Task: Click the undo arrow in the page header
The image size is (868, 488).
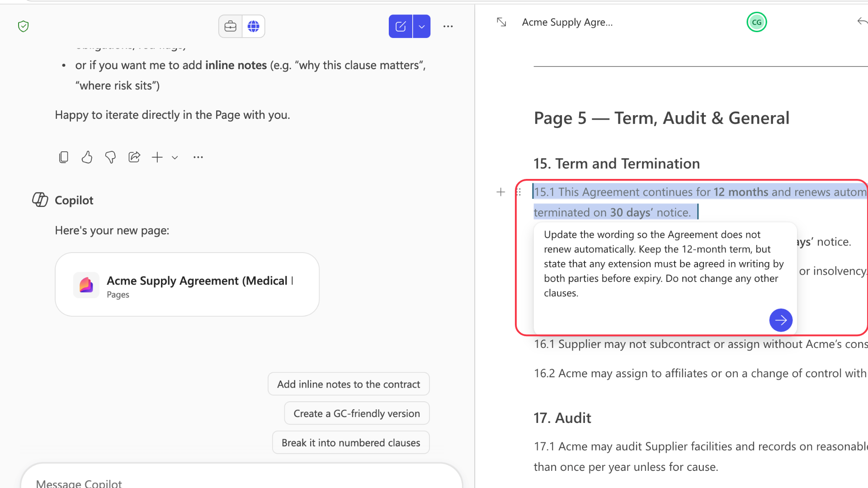Action: (863, 21)
